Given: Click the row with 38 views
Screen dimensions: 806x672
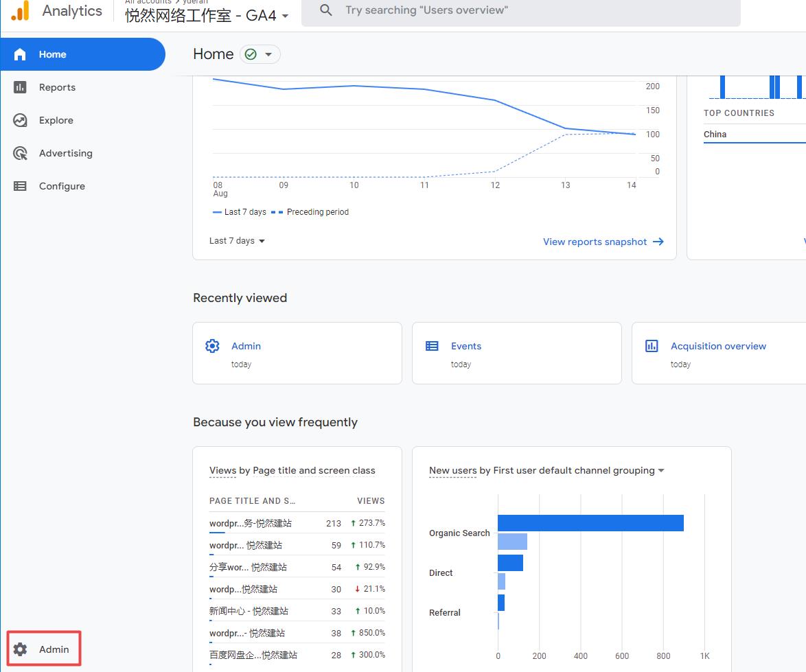Looking at the screenshot, I should [297, 633].
